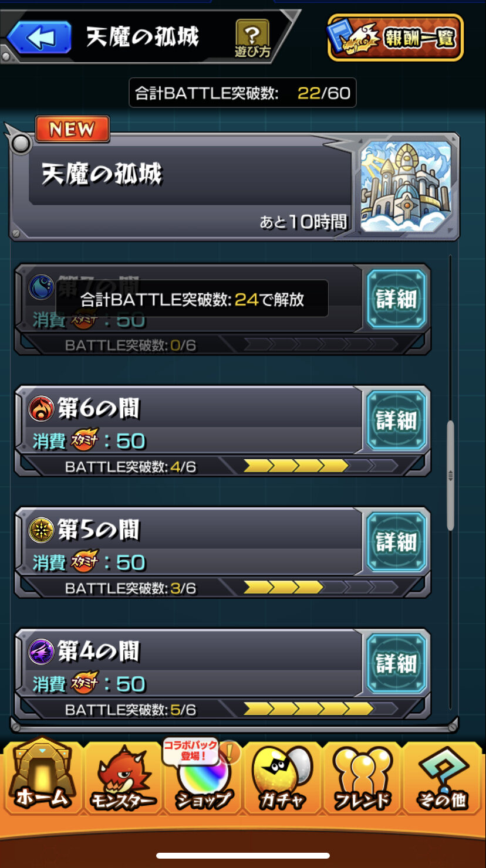View 詳細 details for 第5の間
The image size is (486, 868).
pos(397,542)
